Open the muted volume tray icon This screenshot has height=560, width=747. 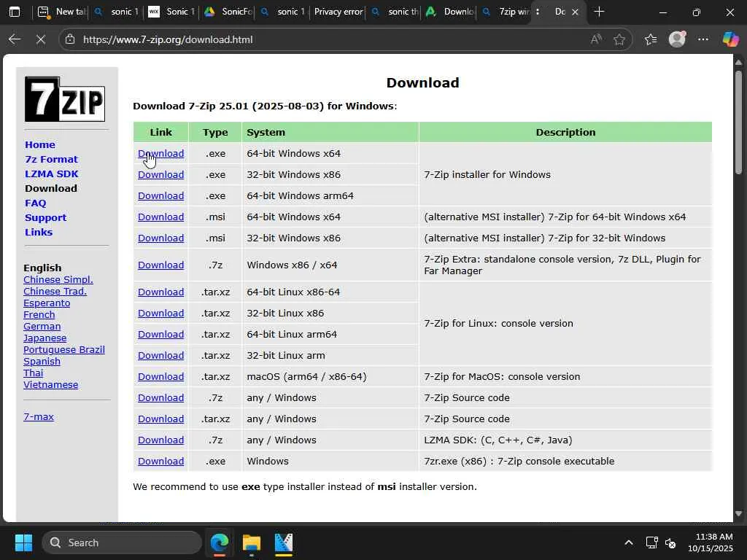[670, 542]
